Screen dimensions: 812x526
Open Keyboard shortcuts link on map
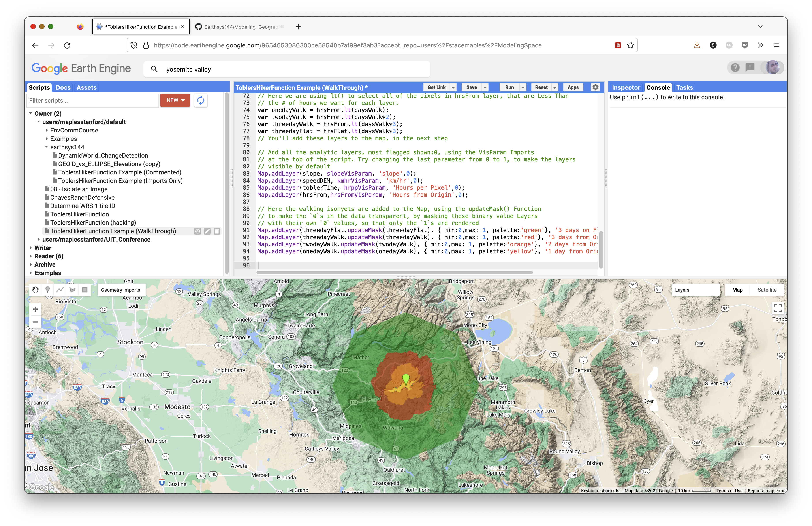click(x=600, y=490)
